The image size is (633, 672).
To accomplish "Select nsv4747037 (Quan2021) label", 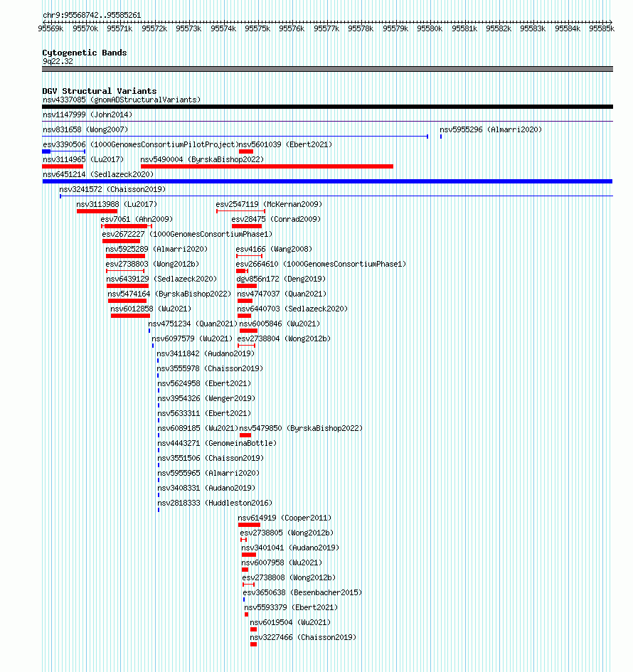I will [x=282, y=294].
